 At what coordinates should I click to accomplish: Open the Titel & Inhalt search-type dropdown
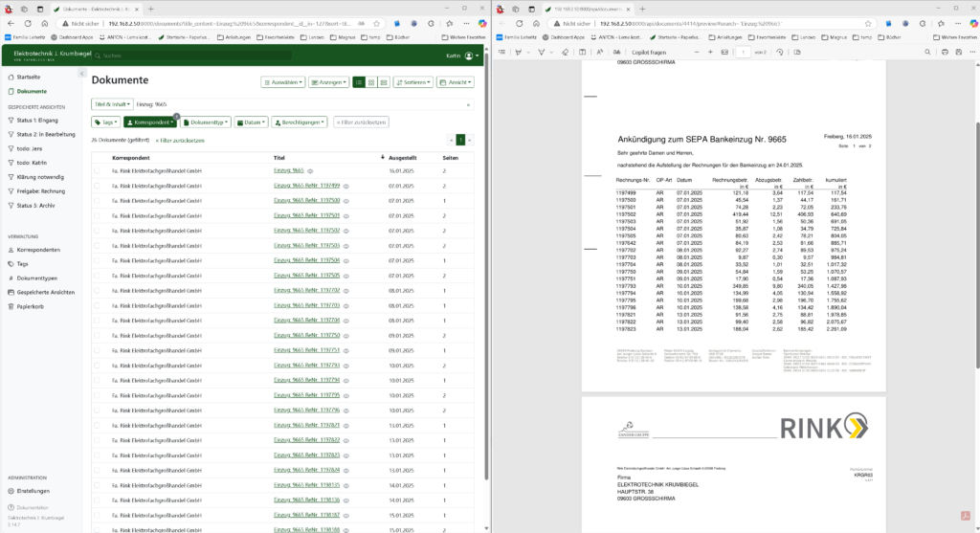(x=111, y=103)
